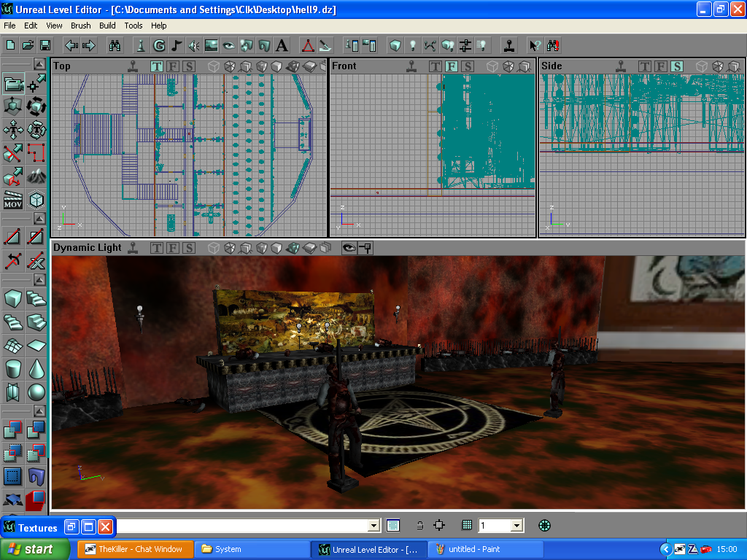Click the Build Lighting lightbulb icon

(411, 45)
